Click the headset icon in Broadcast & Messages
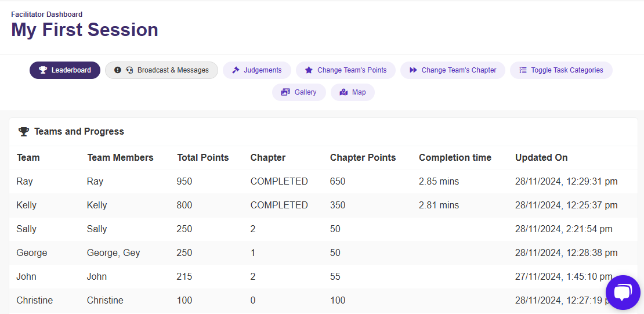Viewport: 644px width, 314px height. [130, 70]
